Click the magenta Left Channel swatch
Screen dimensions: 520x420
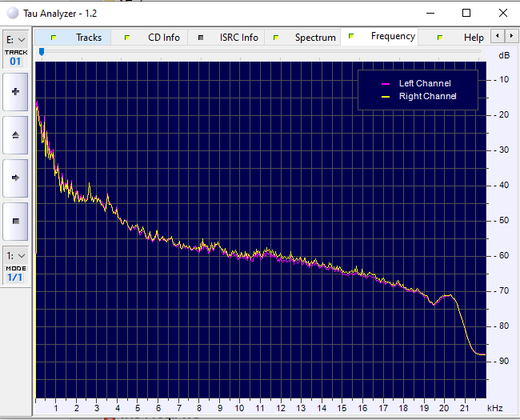pyautogui.click(x=386, y=84)
